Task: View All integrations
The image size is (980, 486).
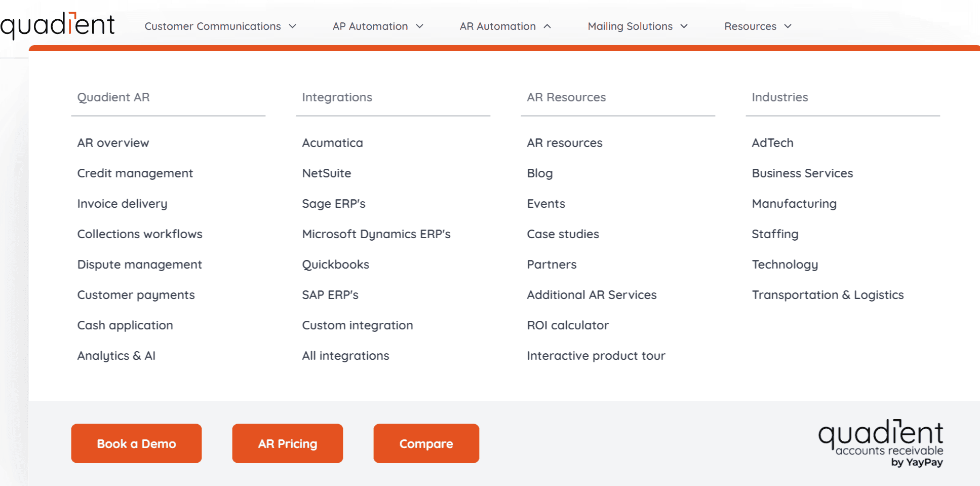Action: pos(345,356)
